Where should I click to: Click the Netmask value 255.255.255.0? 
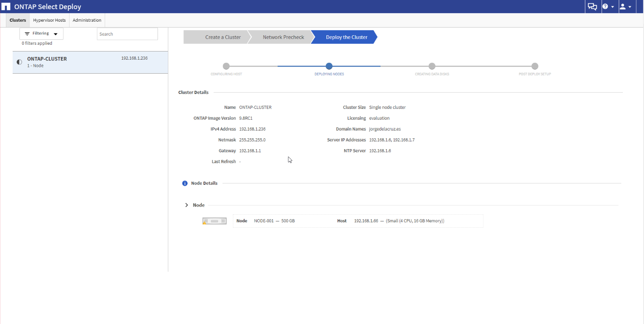point(252,140)
